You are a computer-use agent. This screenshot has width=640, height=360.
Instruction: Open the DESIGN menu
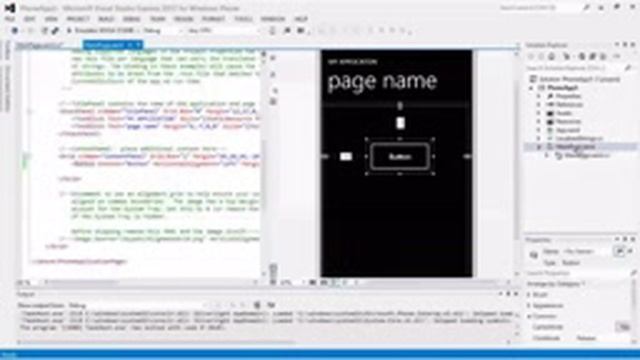pyautogui.click(x=184, y=19)
